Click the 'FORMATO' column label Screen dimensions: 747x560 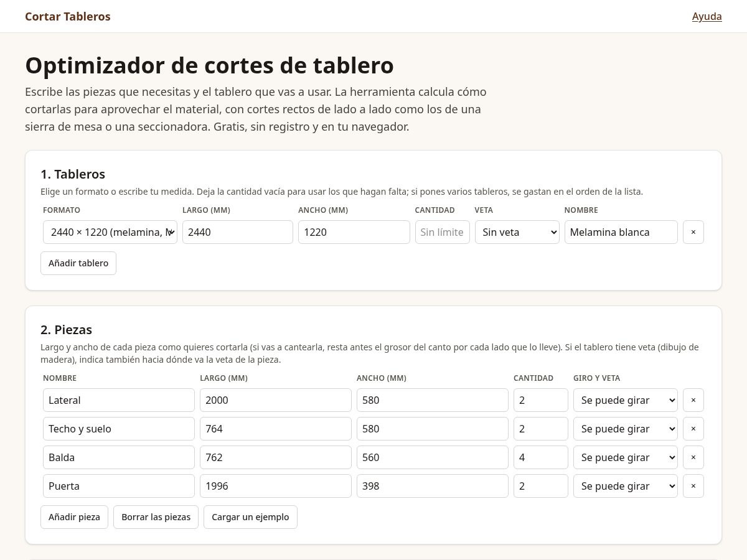(62, 210)
